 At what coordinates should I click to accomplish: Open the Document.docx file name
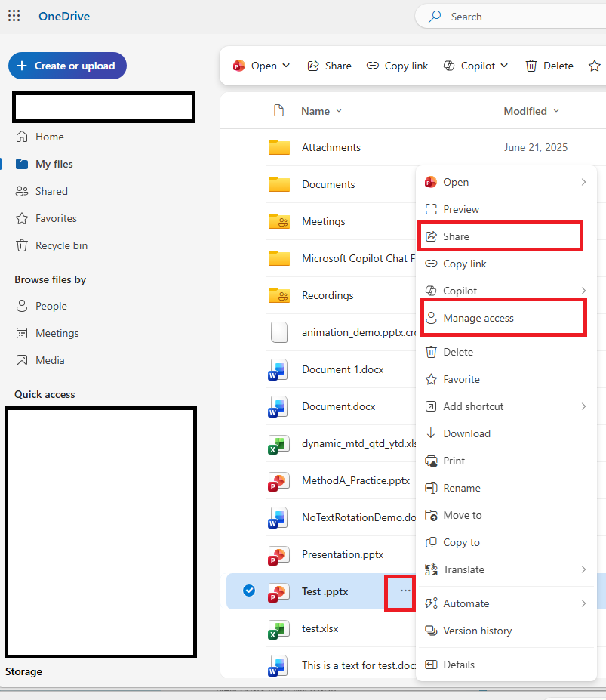(339, 407)
